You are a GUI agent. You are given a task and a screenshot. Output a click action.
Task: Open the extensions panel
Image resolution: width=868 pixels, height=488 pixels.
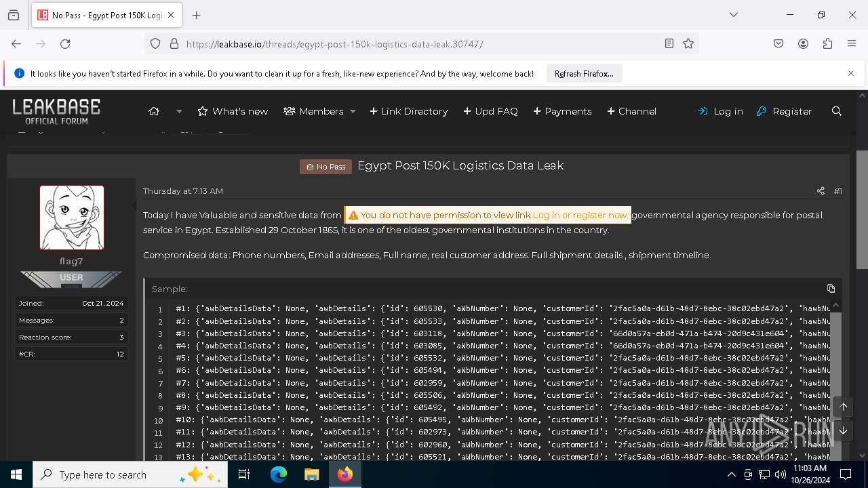tap(827, 43)
